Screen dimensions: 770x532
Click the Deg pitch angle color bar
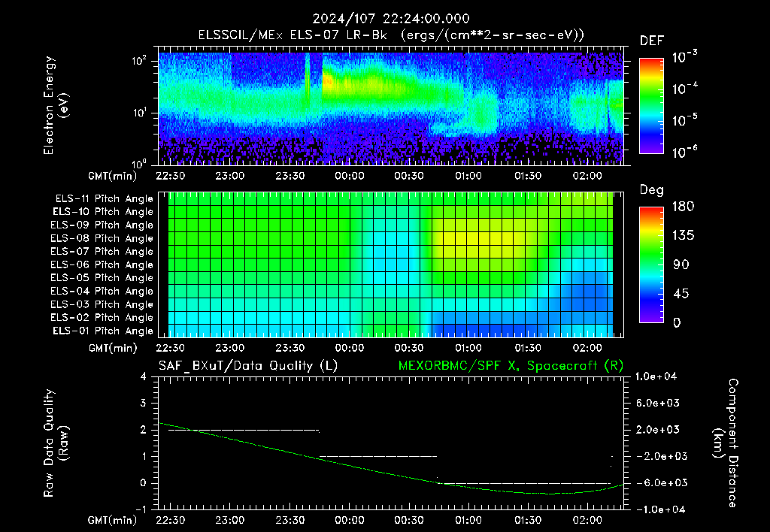point(651,265)
